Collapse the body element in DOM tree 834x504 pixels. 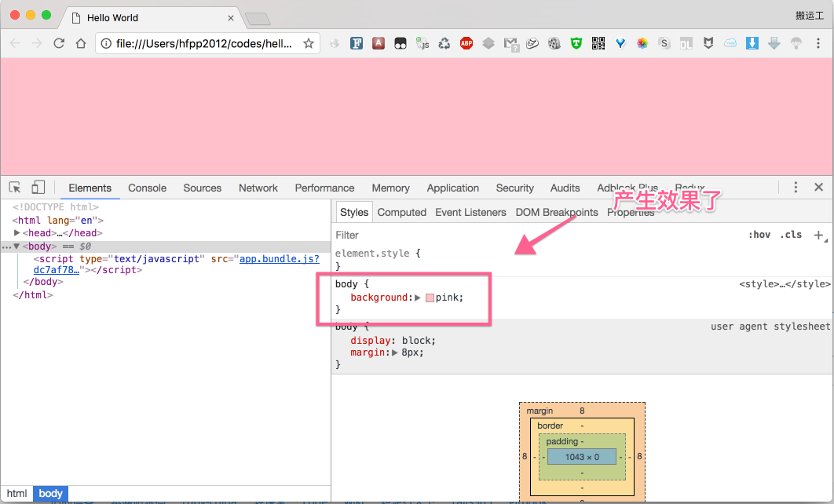pyautogui.click(x=16, y=246)
